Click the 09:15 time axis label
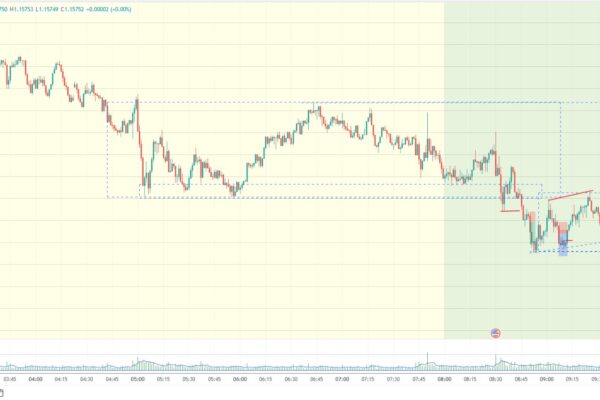The height and width of the screenshot is (400, 600). click(x=572, y=379)
